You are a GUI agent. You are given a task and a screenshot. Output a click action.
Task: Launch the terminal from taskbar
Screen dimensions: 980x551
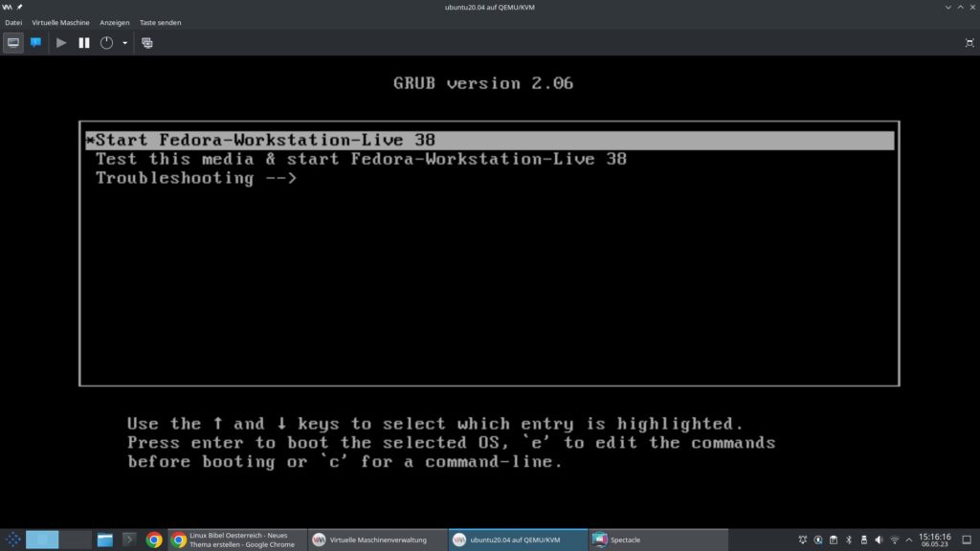point(129,540)
